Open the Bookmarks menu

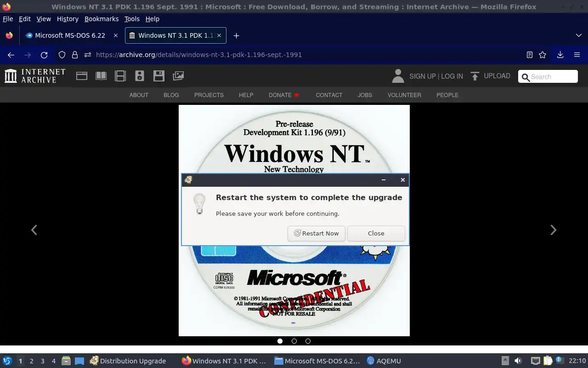pos(102,19)
